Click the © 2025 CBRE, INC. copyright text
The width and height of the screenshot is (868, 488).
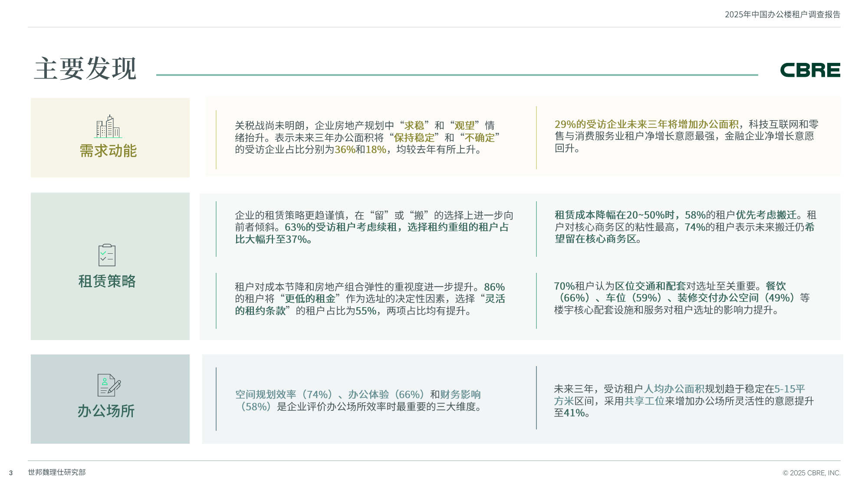[x=812, y=473]
